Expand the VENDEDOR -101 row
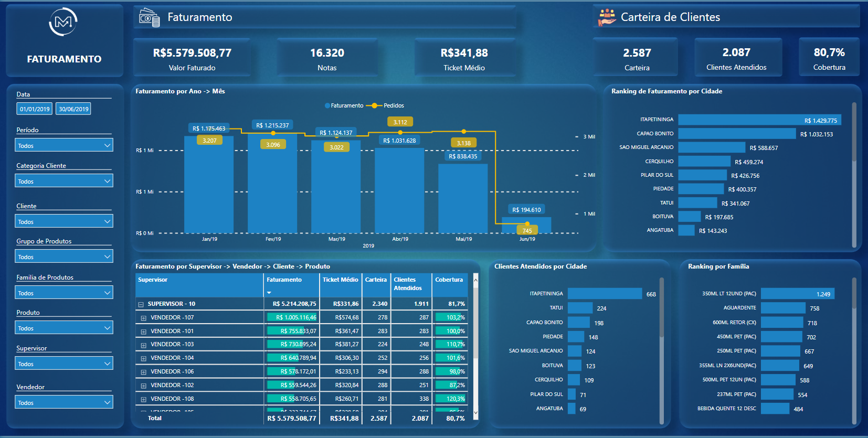The width and height of the screenshot is (868, 438). [143, 332]
